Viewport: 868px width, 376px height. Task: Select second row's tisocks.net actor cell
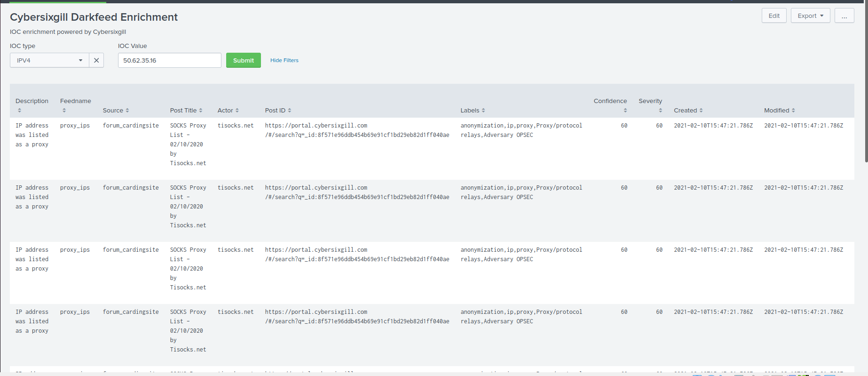pos(236,188)
